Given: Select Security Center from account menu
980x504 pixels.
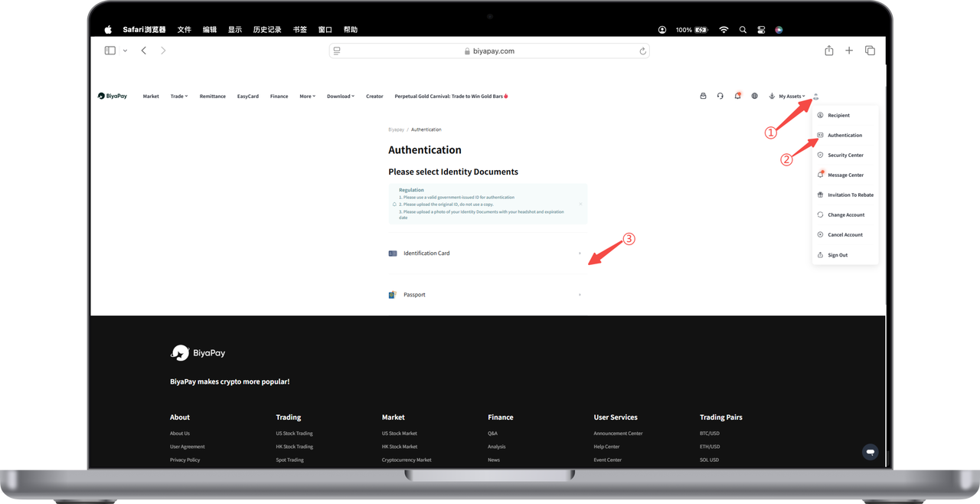Looking at the screenshot, I should [845, 155].
